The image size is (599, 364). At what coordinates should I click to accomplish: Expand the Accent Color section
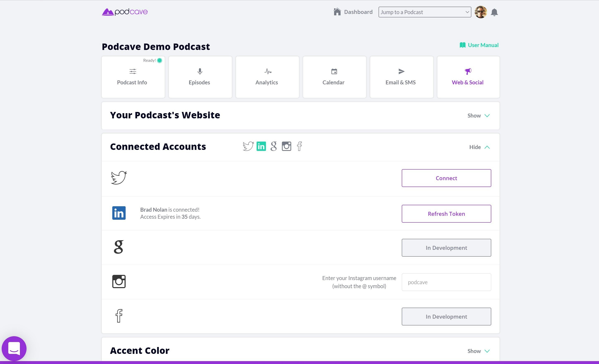(x=478, y=351)
